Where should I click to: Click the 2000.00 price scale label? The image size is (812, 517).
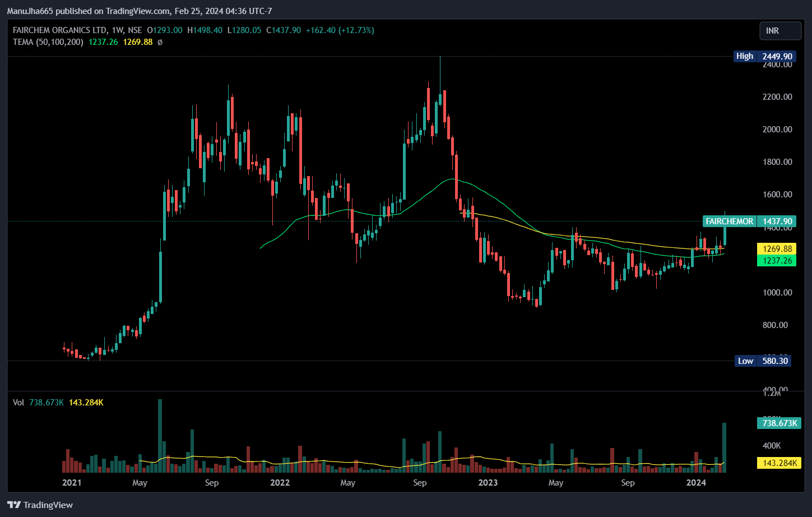pyautogui.click(x=777, y=130)
